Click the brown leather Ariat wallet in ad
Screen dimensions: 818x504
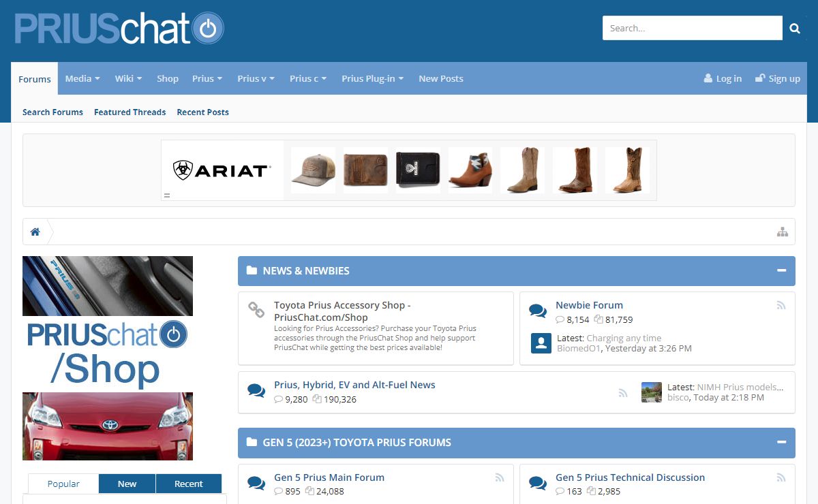tap(365, 170)
